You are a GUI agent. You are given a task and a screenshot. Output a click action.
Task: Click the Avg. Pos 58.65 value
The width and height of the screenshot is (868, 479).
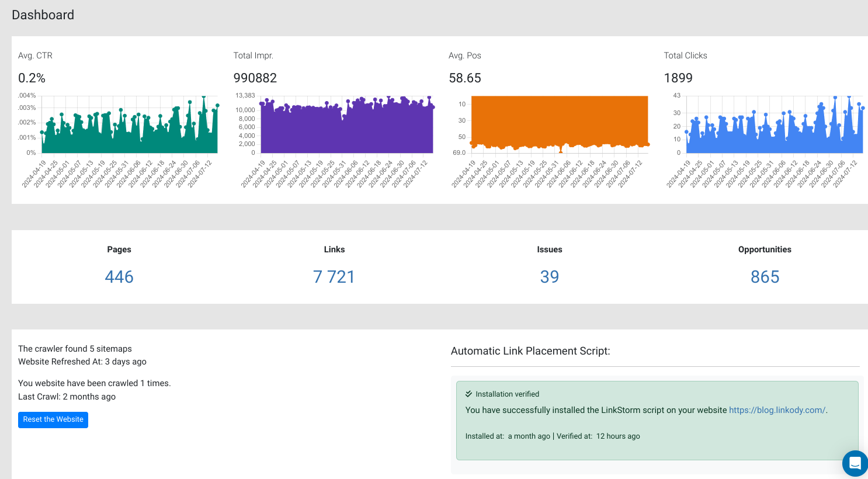465,78
